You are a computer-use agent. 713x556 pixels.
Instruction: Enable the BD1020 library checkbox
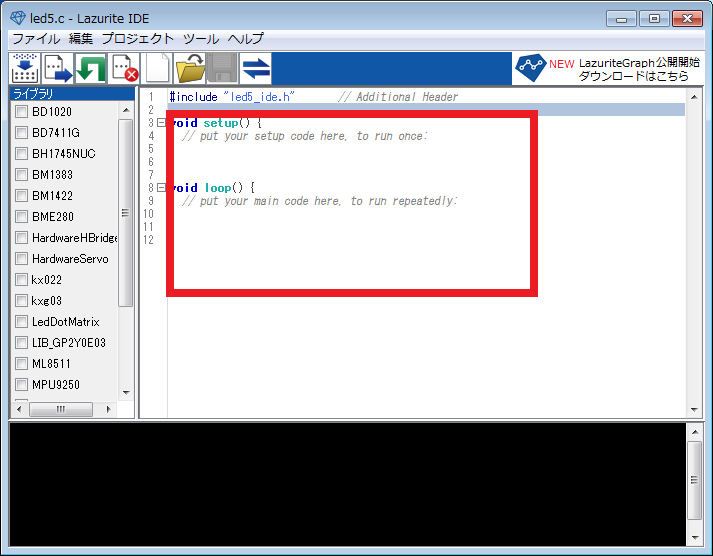click(x=21, y=111)
